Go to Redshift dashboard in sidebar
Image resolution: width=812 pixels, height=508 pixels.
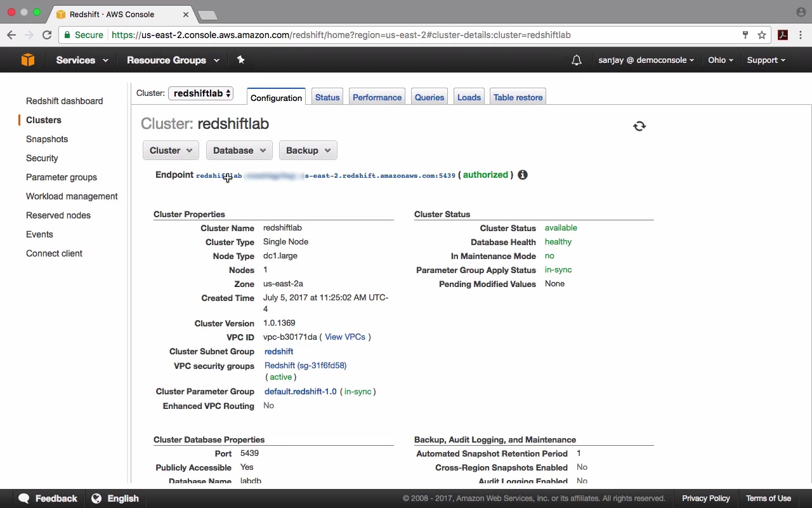point(64,101)
